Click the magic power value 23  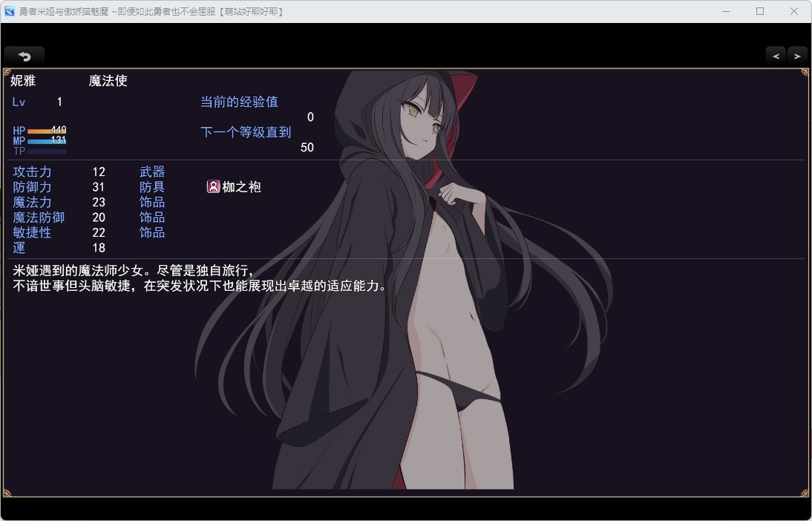pos(99,203)
